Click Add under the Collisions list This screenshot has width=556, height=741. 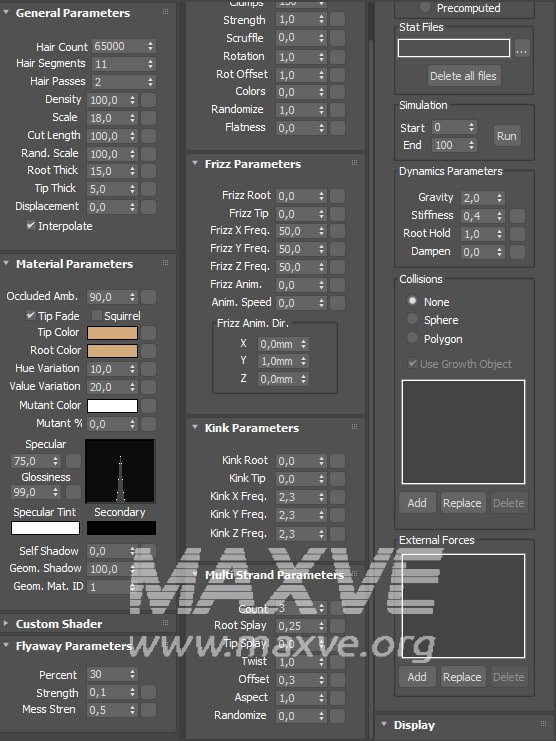[x=417, y=503]
